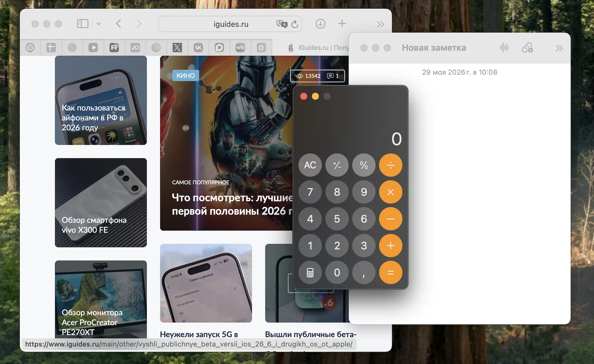Image resolution: width=594 pixels, height=364 pixels.
Task: Select the plus operator in Calculator
Action: [391, 246]
